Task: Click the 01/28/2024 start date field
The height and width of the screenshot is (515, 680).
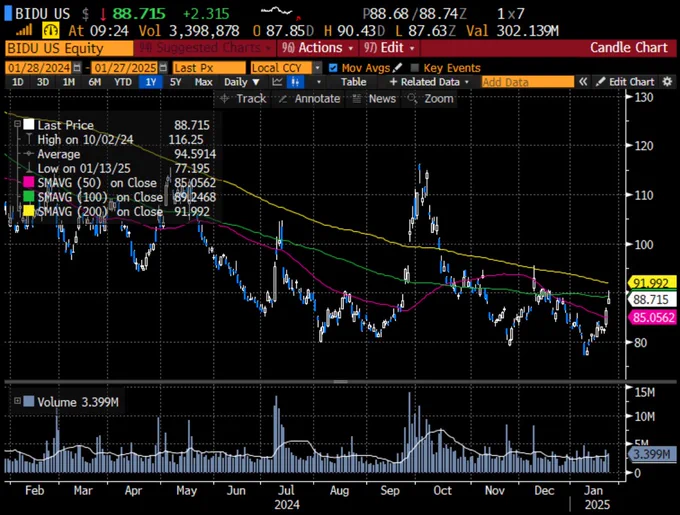Action: (x=39, y=68)
